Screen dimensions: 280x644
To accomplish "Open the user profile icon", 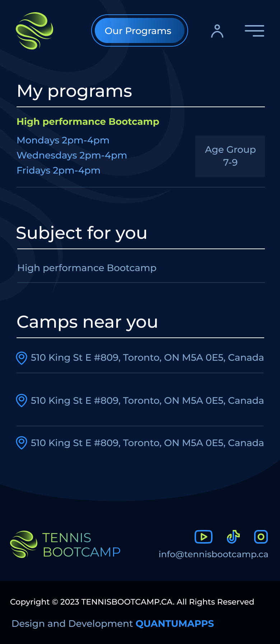I will point(217,31).
